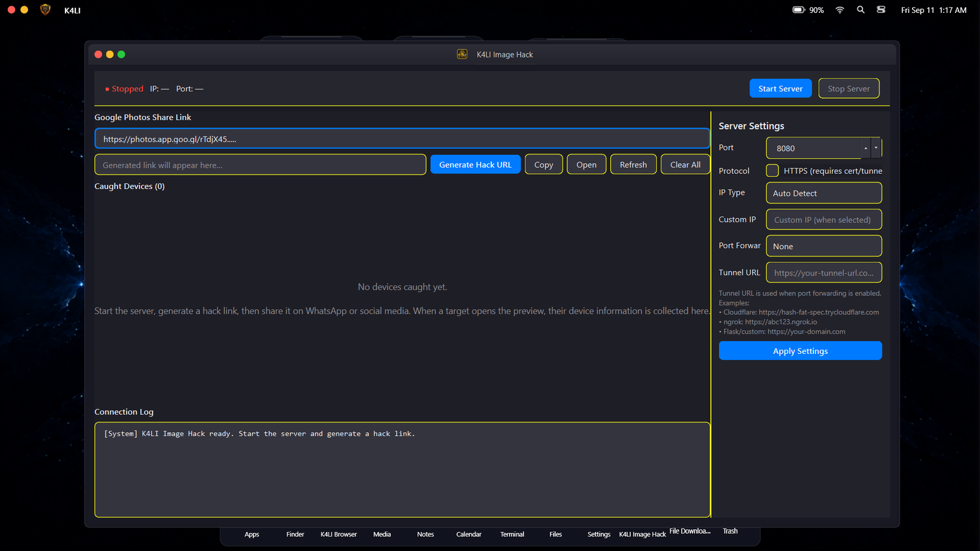Click the Apply Settings button

tap(801, 351)
